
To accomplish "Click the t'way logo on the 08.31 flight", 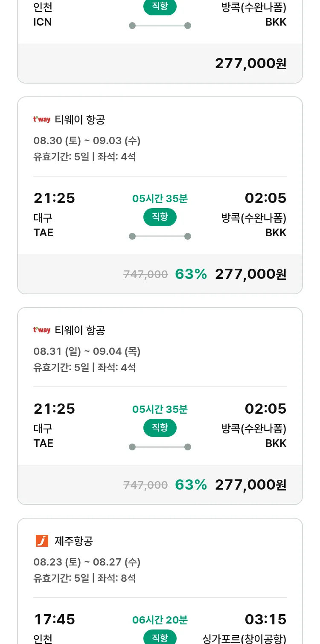I will (42, 330).
